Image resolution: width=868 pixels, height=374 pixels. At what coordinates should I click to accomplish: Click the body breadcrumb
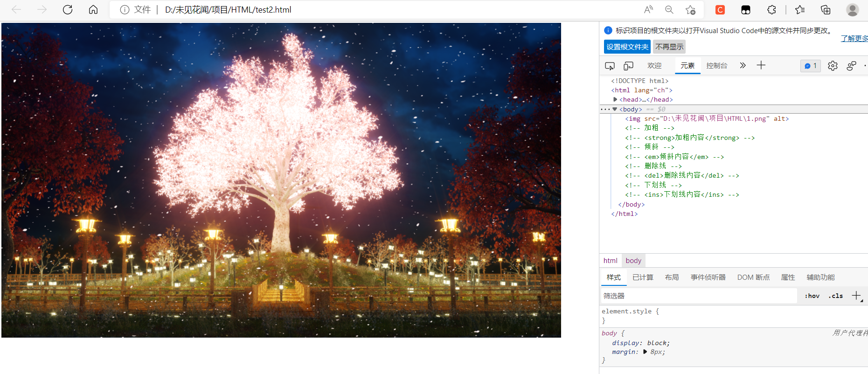(633, 261)
